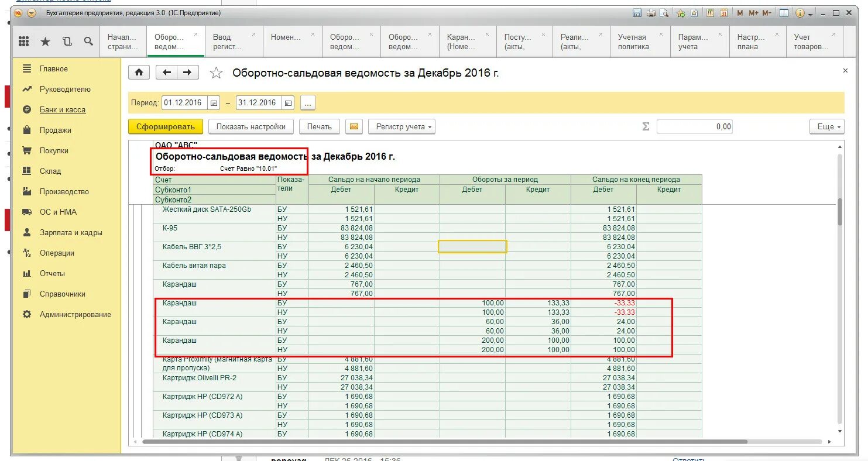Toggle the panel layout settings icon
Viewport: 868px width, 461px height.
[x=784, y=13]
